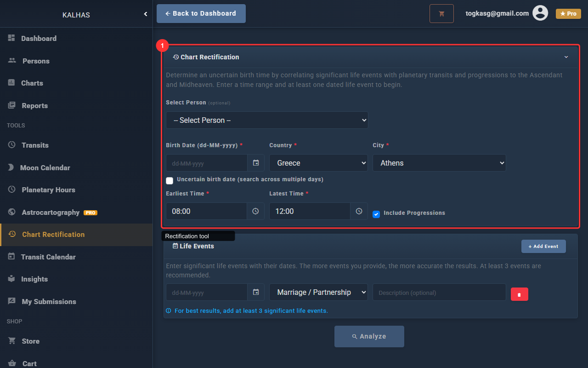This screenshot has width=588, height=368.
Task: Delete the life event with trash icon
Action: (519, 294)
